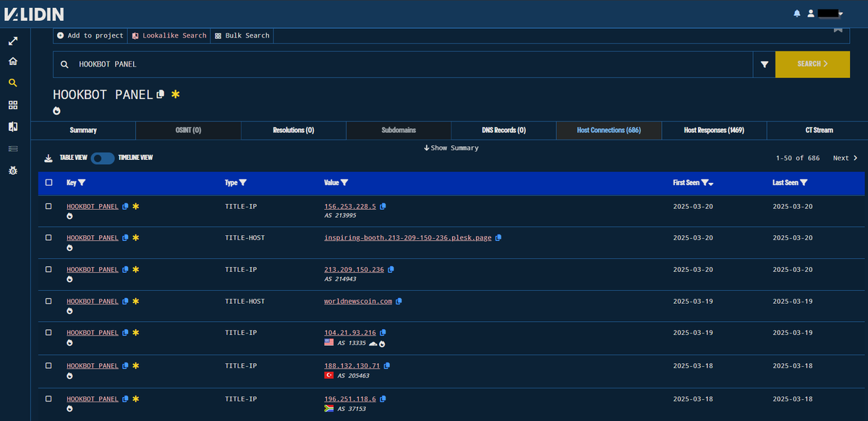Expand Show Summary
The image size is (868, 421).
[451, 148]
